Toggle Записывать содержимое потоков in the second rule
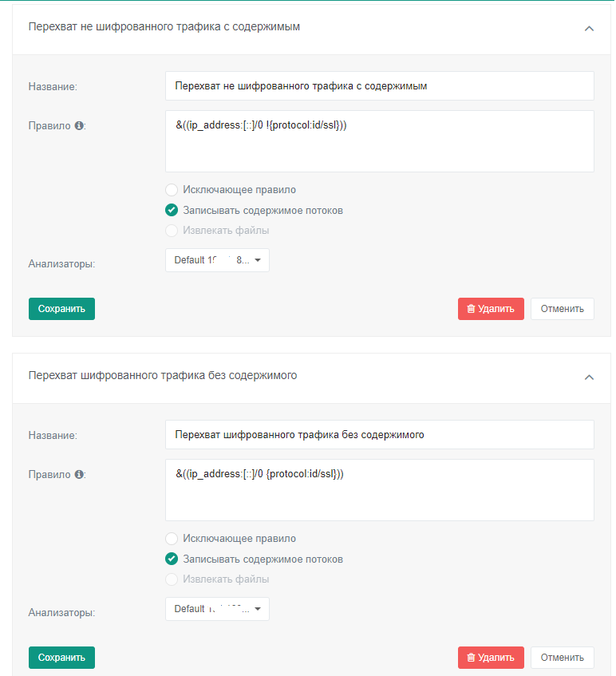Viewport: 616px width, 676px height. pyautogui.click(x=172, y=559)
